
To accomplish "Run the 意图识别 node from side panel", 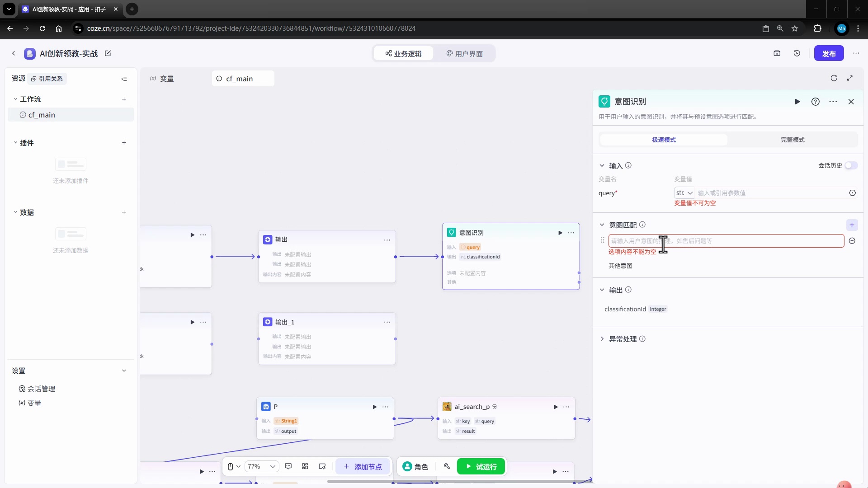I will coord(797,102).
